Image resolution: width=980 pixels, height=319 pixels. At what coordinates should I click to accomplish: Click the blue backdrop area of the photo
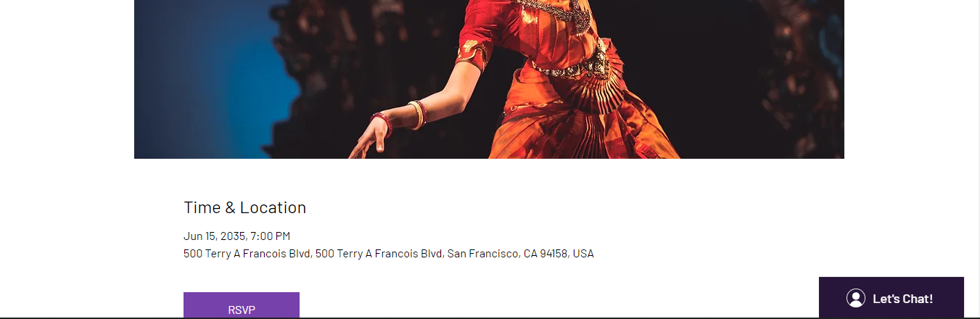(218, 80)
